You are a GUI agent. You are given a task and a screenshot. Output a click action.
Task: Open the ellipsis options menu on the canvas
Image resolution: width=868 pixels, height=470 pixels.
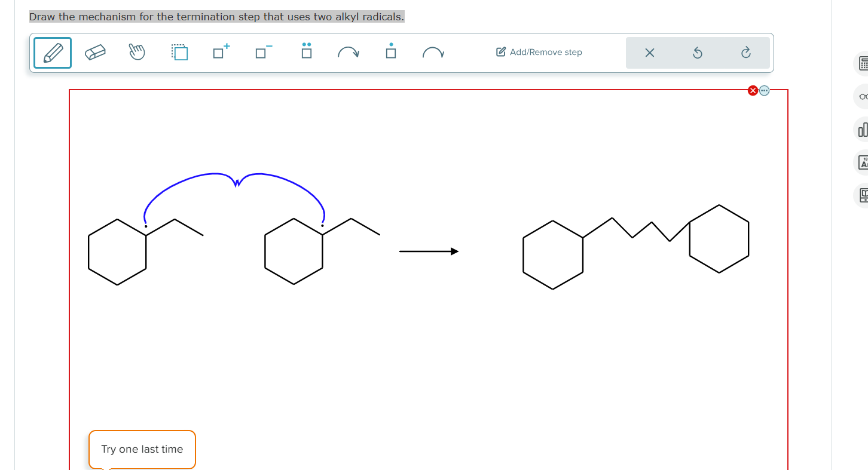[x=765, y=90]
